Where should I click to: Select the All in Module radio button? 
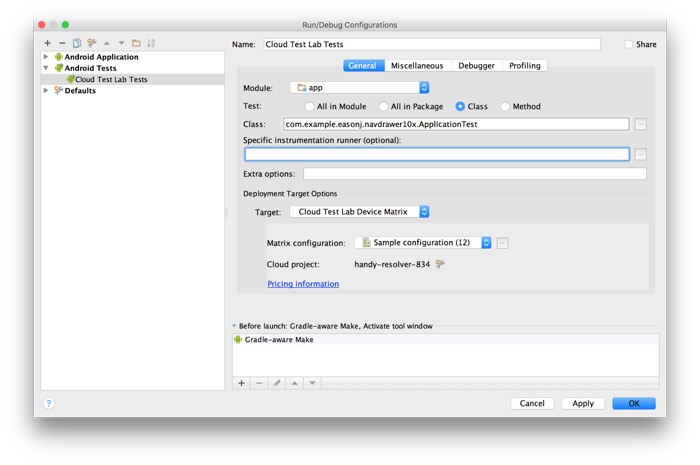point(309,106)
